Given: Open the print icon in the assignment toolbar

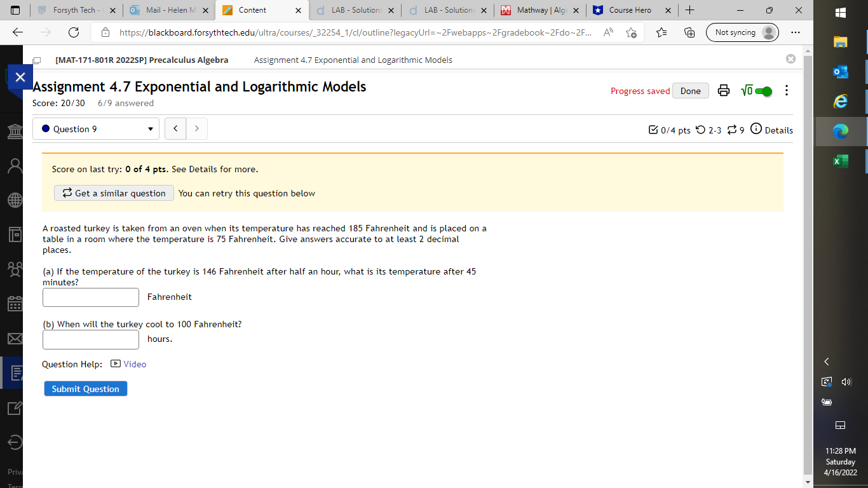Looking at the screenshot, I should click(723, 91).
